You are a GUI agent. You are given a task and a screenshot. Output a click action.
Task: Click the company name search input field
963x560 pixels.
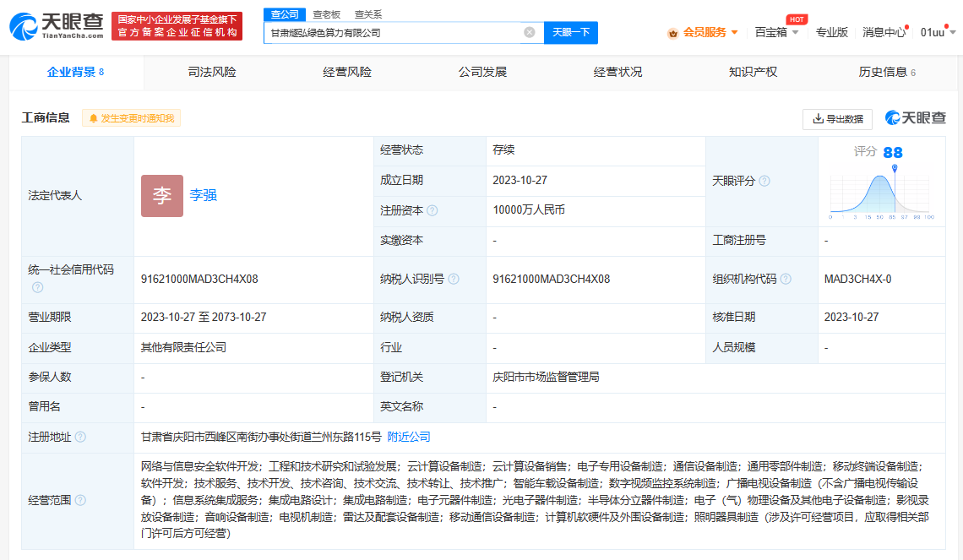coord(393,33)
